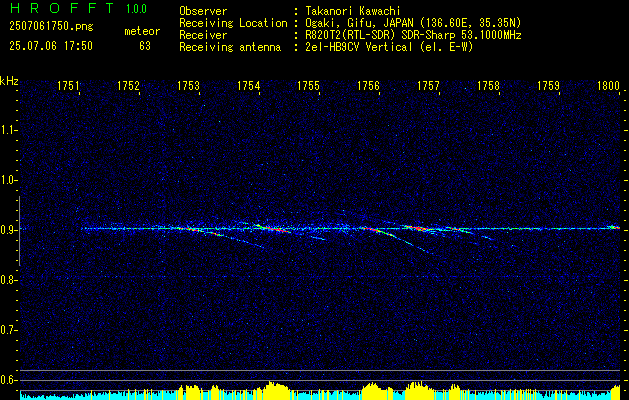Click the 1751 time marker

tap(68, 86)
